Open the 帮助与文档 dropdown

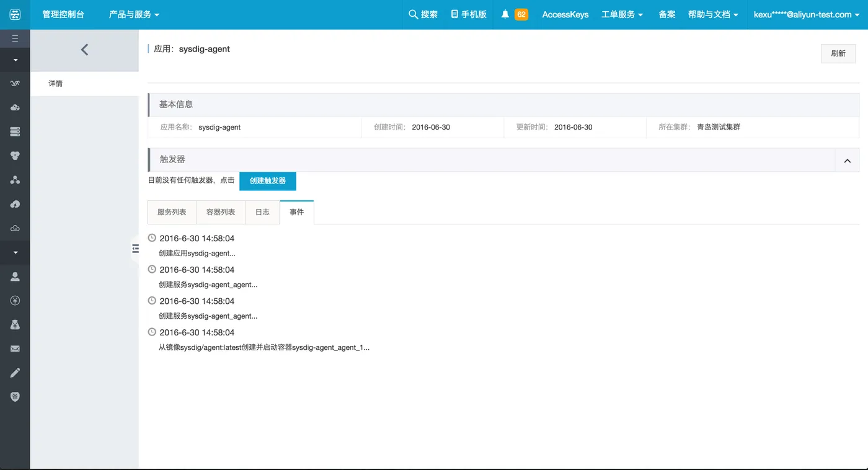point(713,14)
